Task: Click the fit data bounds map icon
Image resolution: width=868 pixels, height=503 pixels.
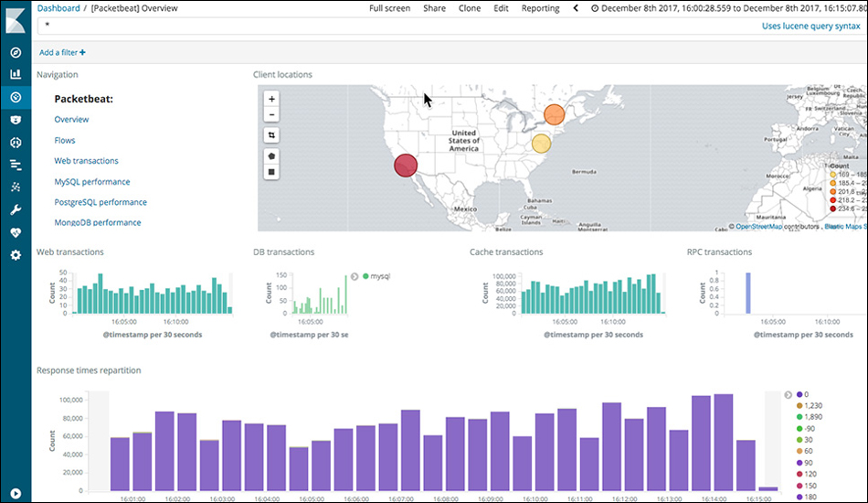Action: (x=271, y=135)
